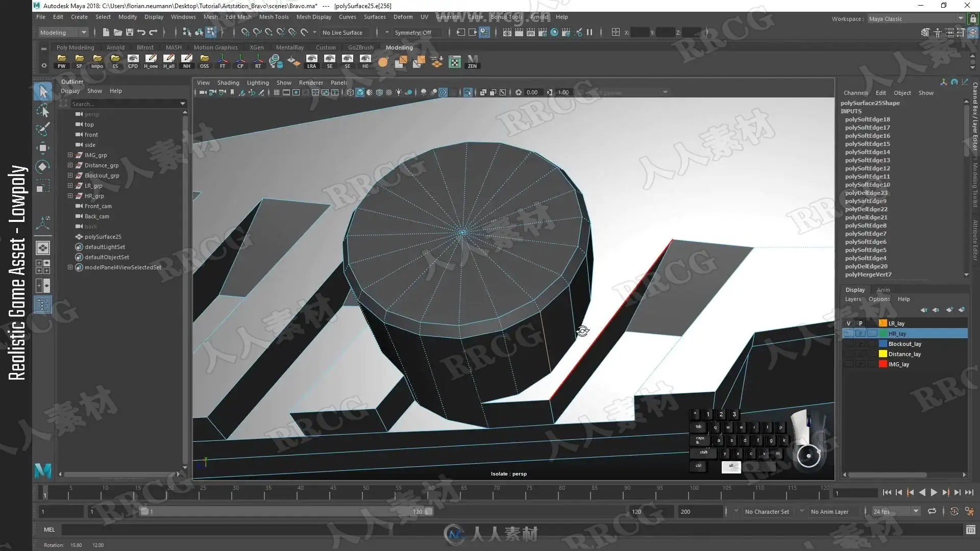Image resolution: width=980 pixels, height=551 pixels.
Task: Toggle visibility box of Blockout_lay
Action: click(848, 344)
